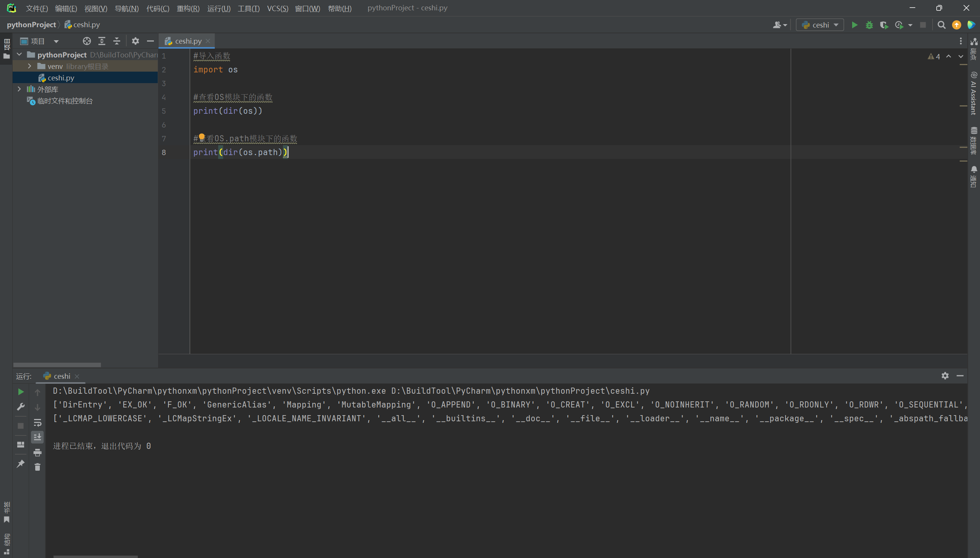Viewport: 980px width, 558px height.
Task: Click the select opened file locate icon
Action: point(87,41)
